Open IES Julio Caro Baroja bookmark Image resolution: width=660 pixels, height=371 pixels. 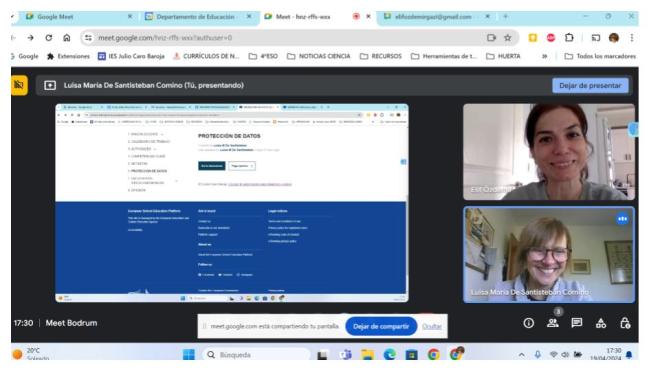click(x=131, y=56)
